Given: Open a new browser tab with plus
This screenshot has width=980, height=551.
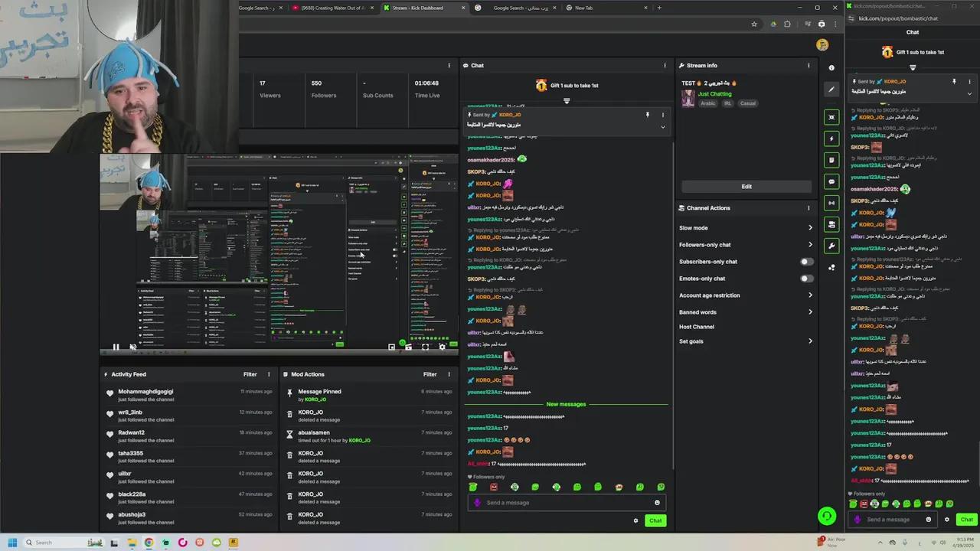Looking at the screenshot, I should click(659, 8).
